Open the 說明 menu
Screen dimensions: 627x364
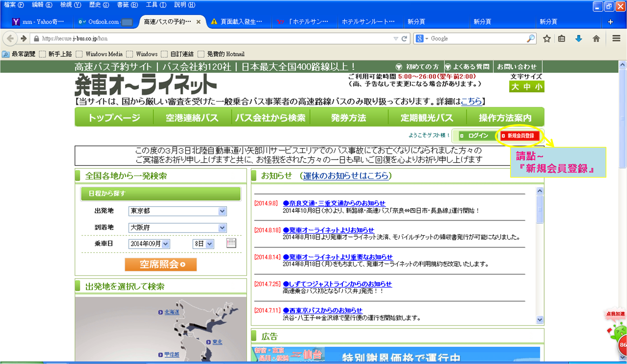tap(184, 5)
